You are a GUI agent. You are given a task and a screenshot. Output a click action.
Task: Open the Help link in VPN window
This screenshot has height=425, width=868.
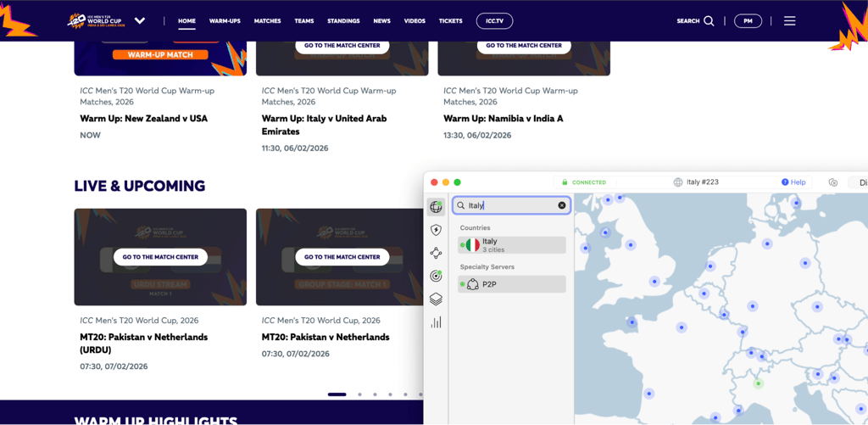[x=793, y=182]
